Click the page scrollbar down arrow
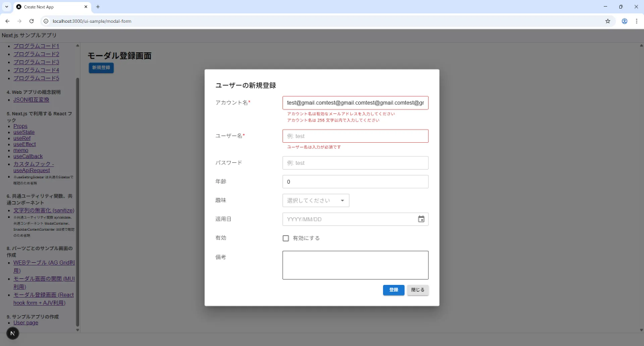Screen dimensions: 644x346 tap(641, 330)
